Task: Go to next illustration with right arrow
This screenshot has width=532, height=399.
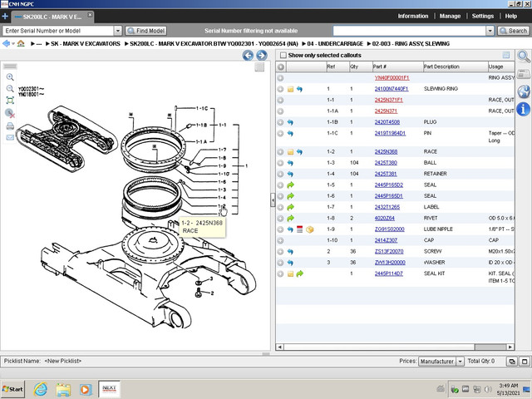Action: (x=262, y=56)
